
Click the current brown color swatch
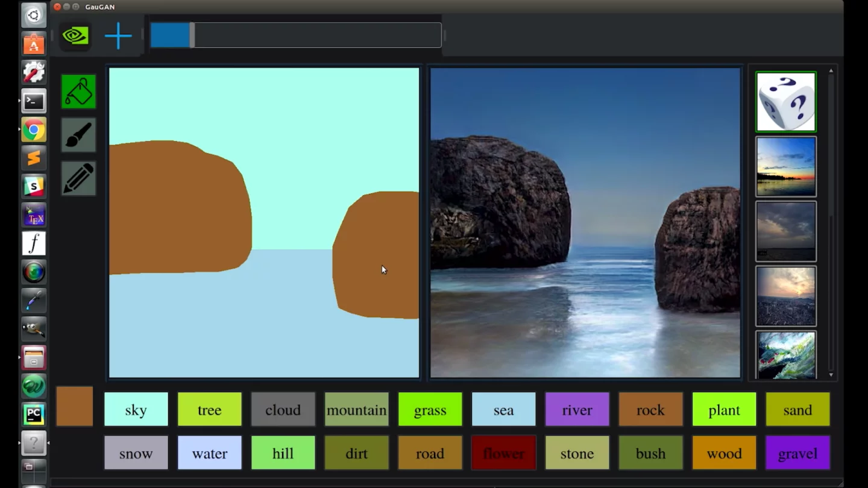[x=75, y=407]
